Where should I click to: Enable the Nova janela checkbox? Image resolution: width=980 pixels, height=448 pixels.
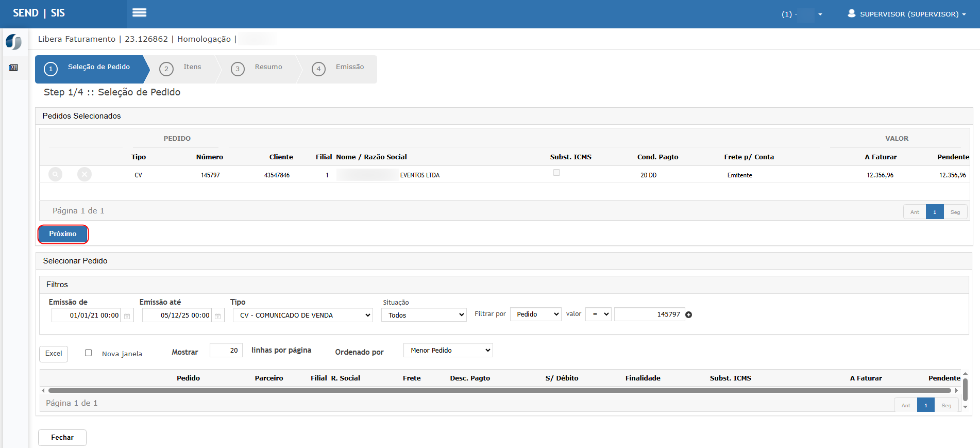pos(89,353)
